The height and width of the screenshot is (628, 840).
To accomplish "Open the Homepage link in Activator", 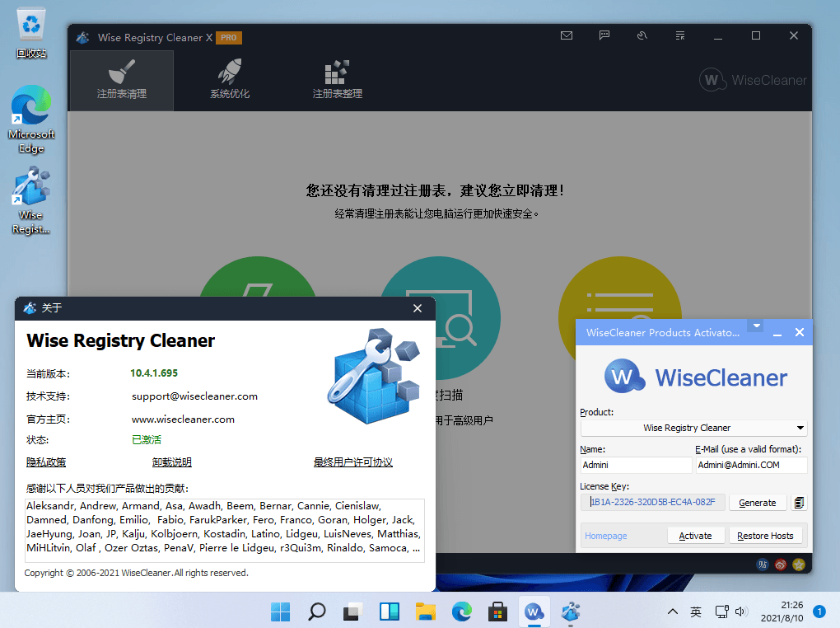I will [x=606, y=536].
